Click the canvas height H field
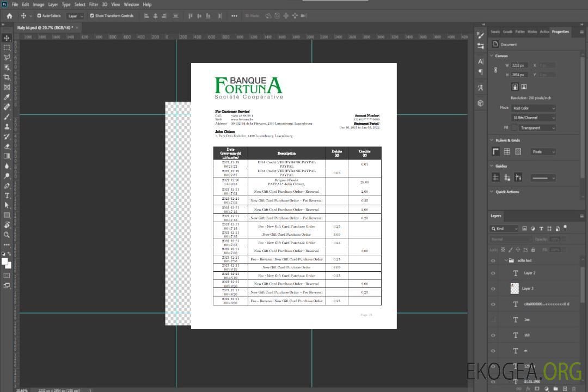The image size is (588, 392). (x=519, y=75)
